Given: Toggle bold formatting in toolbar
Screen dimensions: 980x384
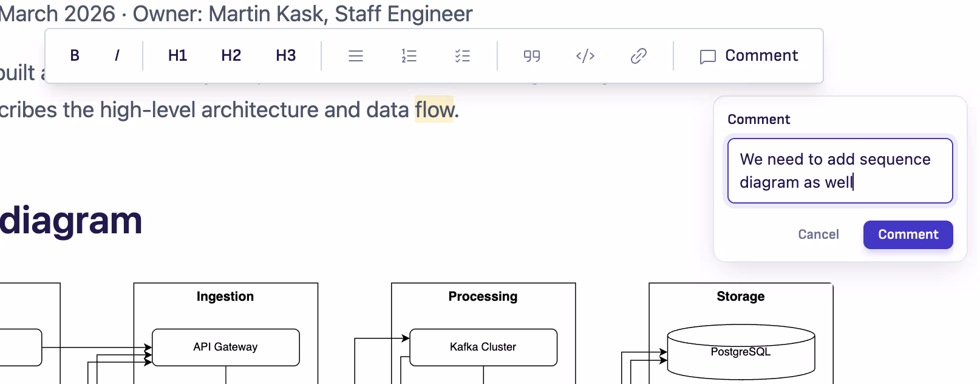Looking at the screenshot, I should [75, 56].
